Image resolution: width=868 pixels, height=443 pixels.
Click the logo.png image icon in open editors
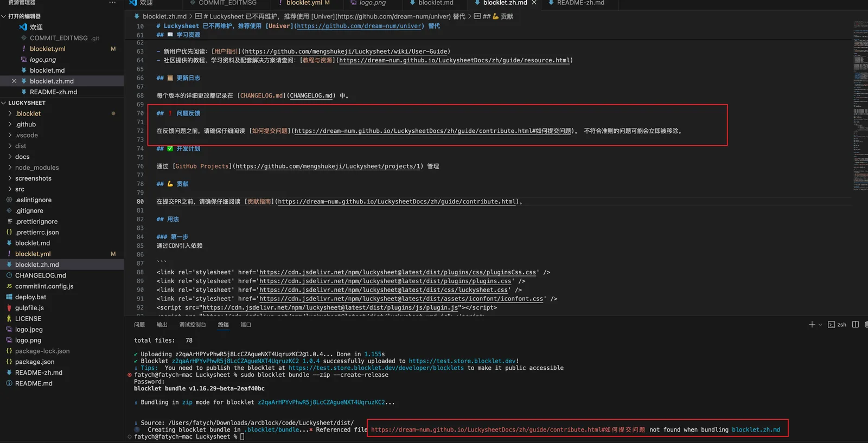[24, 60]
